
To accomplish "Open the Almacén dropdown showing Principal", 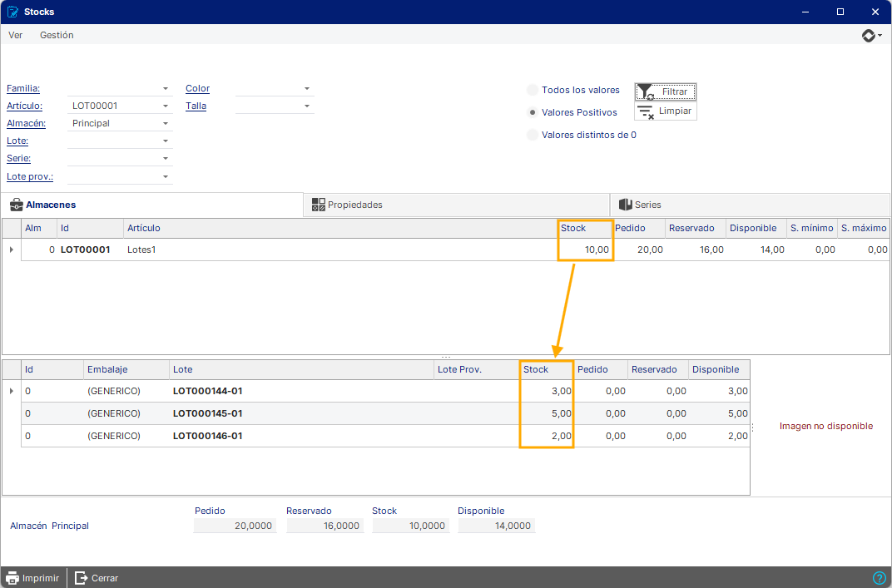I will coord(166,123).
